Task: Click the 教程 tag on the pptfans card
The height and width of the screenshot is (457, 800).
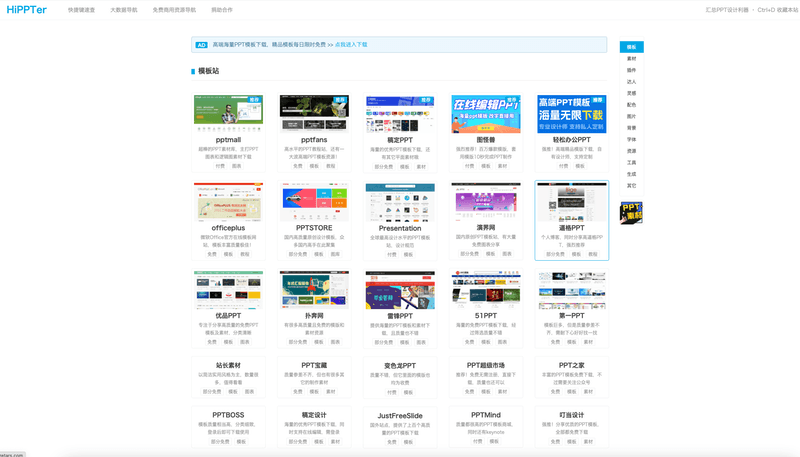Action: click(331, 166)
